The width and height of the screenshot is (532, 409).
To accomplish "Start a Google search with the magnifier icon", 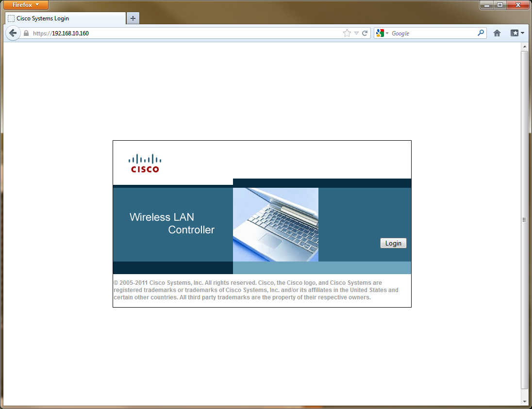I will pyautogui.click(x=480, y=33).
